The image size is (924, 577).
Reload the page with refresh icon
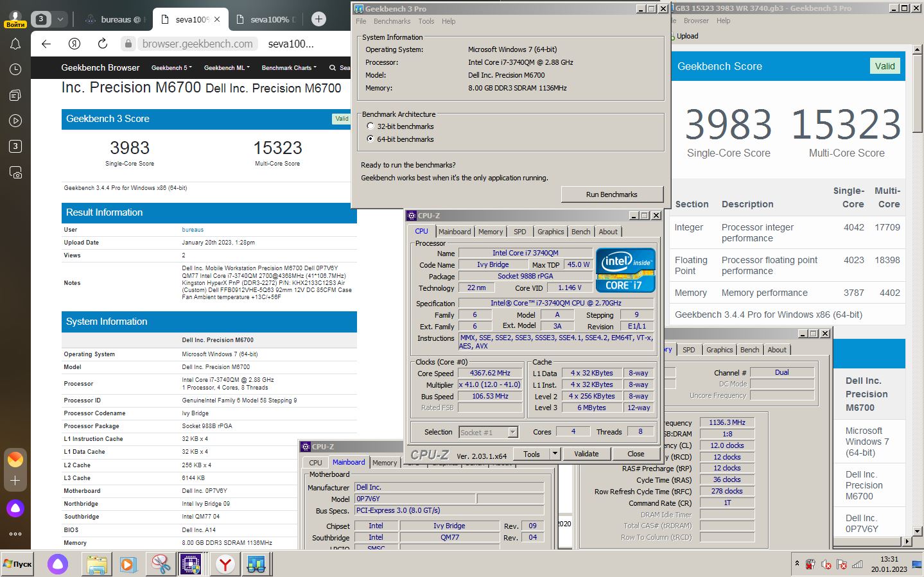tap(103, 44)
